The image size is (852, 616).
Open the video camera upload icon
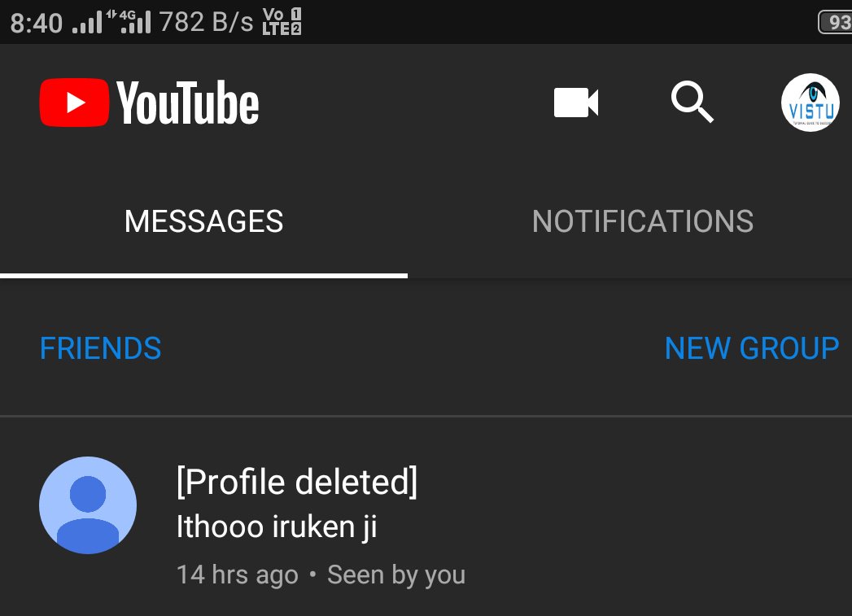point(576,102)
